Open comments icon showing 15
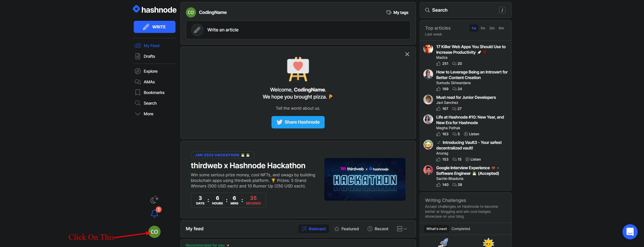The image size is (644, 247). click(x=455, y=159)
